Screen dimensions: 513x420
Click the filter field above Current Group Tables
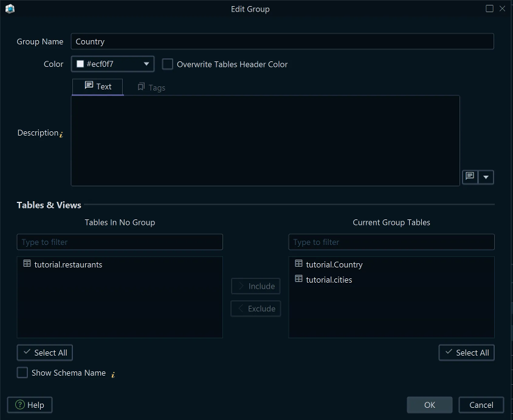point(391,242)
